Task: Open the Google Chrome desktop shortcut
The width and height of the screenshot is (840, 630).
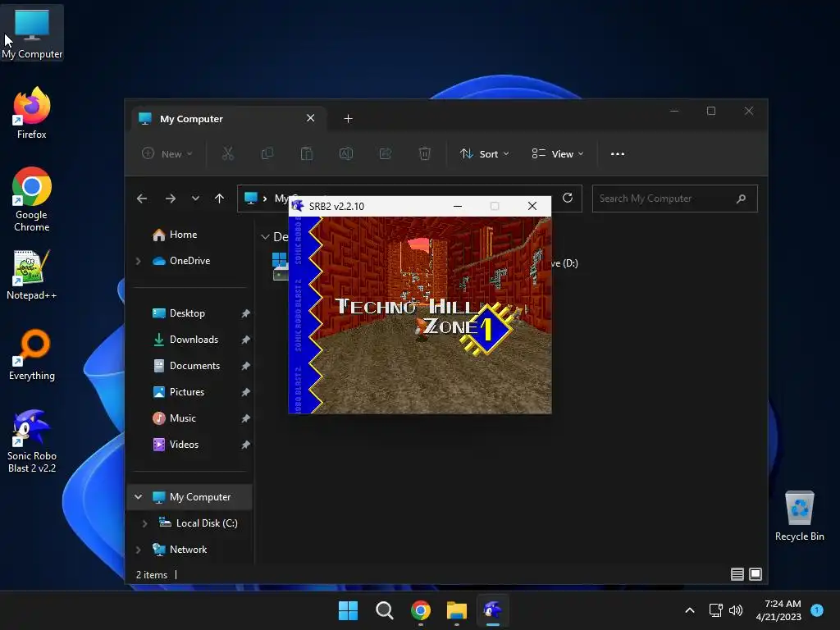Action: click(32, 199)
